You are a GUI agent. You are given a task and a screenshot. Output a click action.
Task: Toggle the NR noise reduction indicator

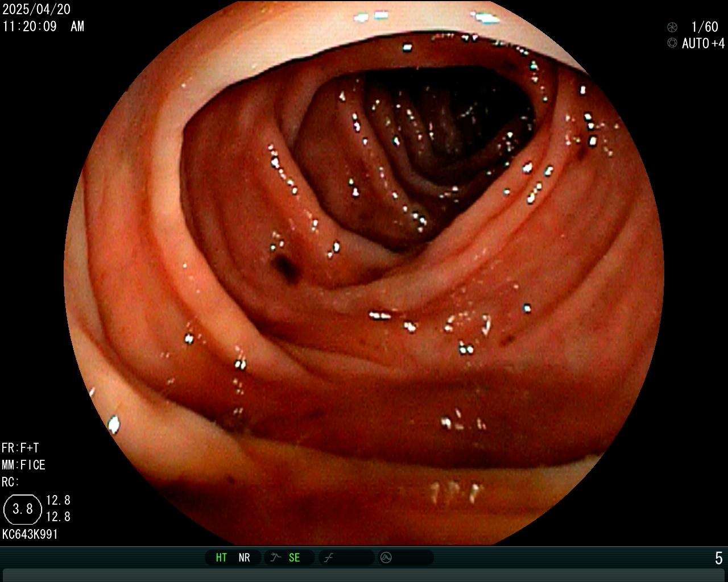tap(244, 558)
